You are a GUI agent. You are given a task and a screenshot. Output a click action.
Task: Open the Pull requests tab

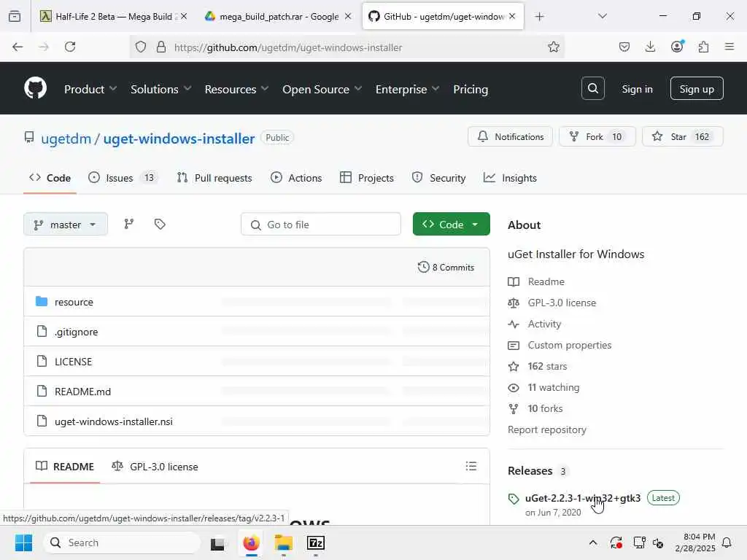[214, 178]
